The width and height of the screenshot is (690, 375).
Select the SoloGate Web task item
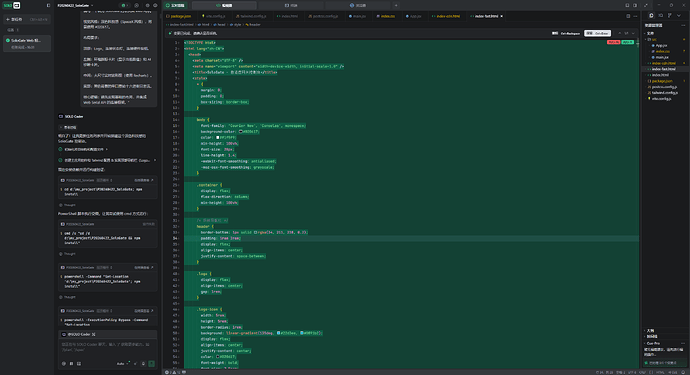[27, 43]
